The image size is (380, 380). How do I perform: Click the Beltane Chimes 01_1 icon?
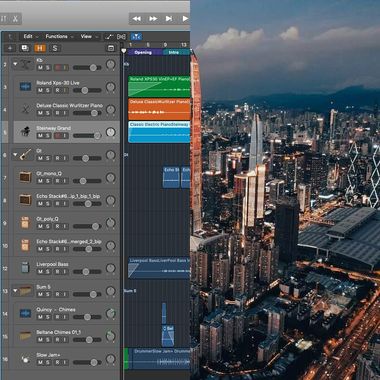[25, 336]
